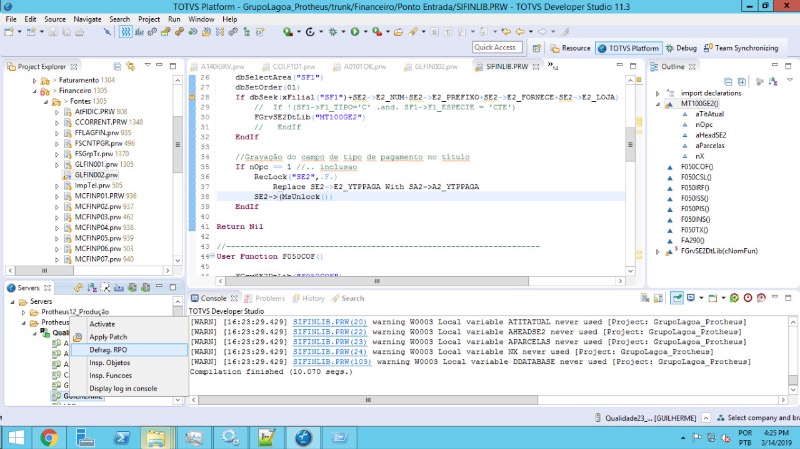This screenshot has height=449, width=800.
Task: Switch to the History tab
Action: coord(309,298)
